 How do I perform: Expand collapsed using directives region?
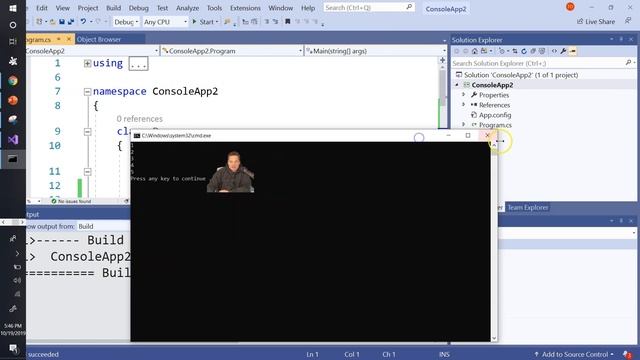pos(87,64)
